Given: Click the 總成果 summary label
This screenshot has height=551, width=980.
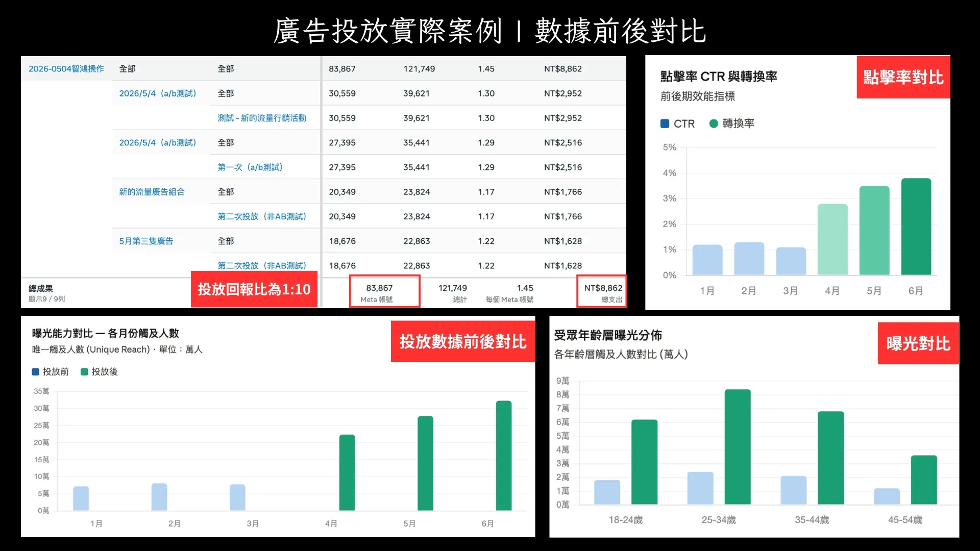Looking at the screenshot, I should coord(41,288).
